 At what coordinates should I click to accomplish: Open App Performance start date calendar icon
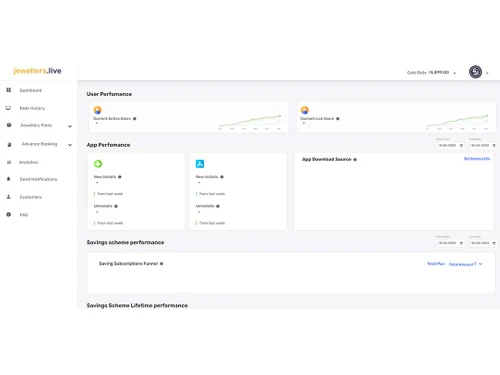[x=461, y=146]
